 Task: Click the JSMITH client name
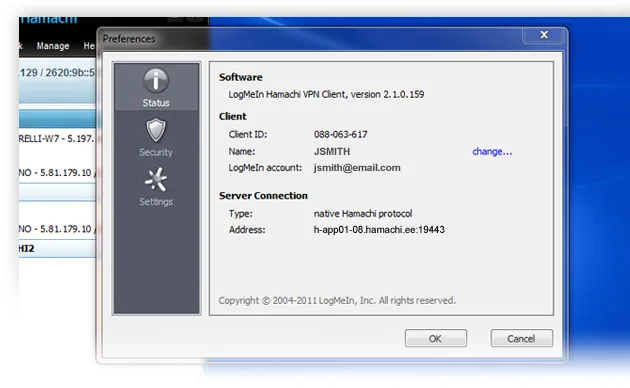[x=332, y=151]
